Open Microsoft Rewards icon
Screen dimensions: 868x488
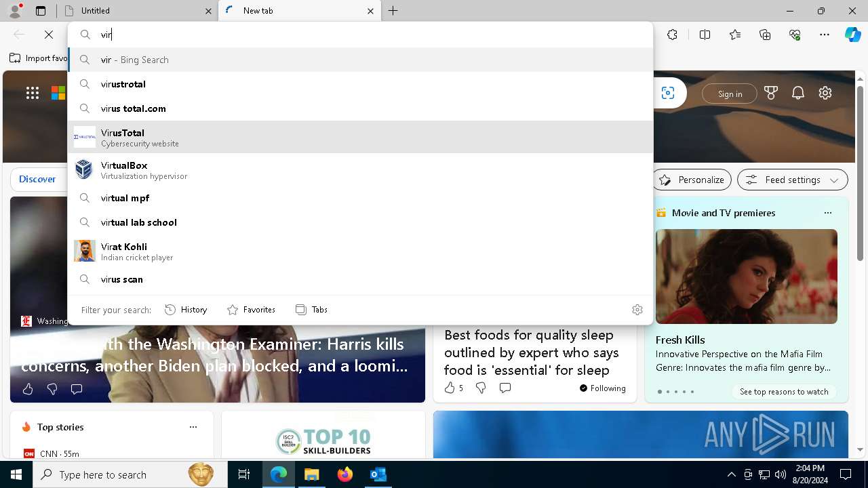771,93
